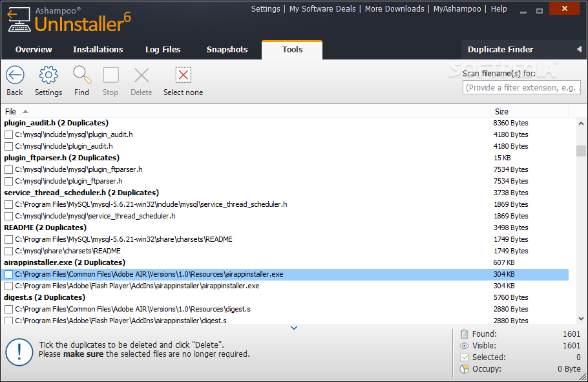Tick checkbox for C:\mysql\include\plugin_ftparser.h

[x=8, y=181]
